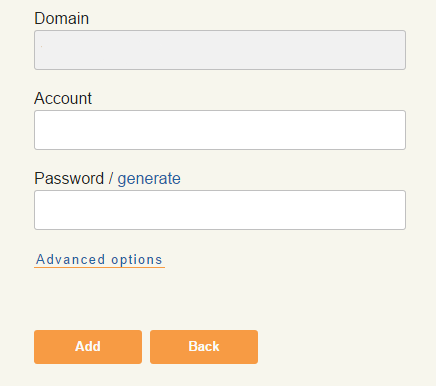Place cursor in the Password textbox
Image resolution: width=436 pixels, height=386 pixels.
220,210
